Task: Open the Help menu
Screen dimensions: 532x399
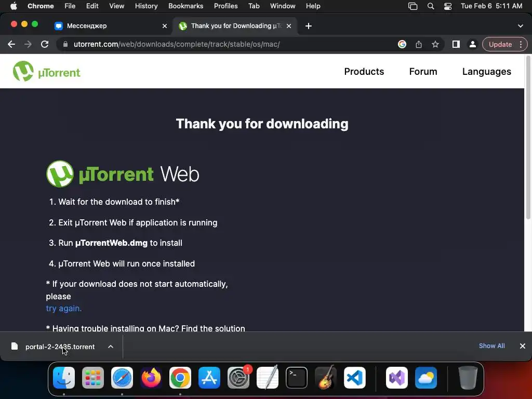Action: 313,6
